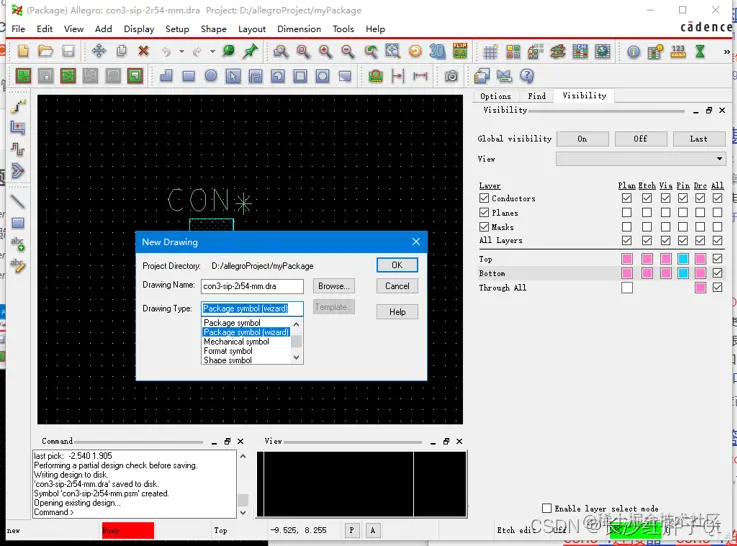Image resolution: width=737 pixels, height=546 pixels.
Task: Expand the toolbar overflow chevron
Action: coord(727,52)
